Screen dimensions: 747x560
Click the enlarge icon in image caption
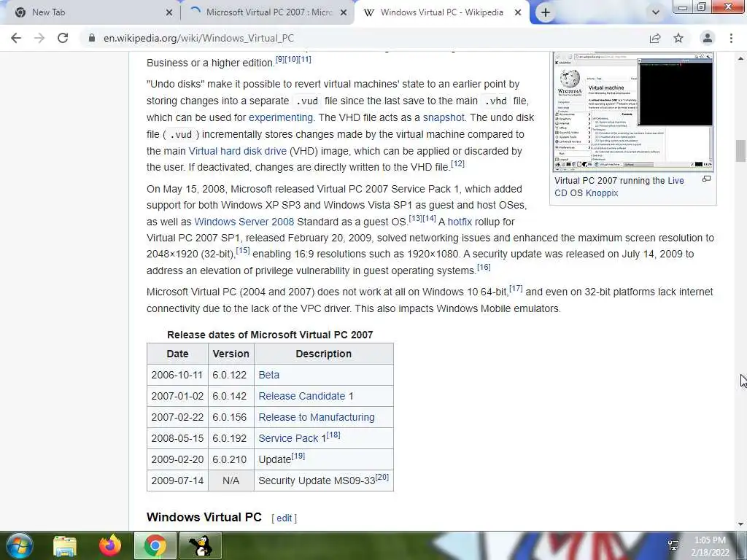706,179
